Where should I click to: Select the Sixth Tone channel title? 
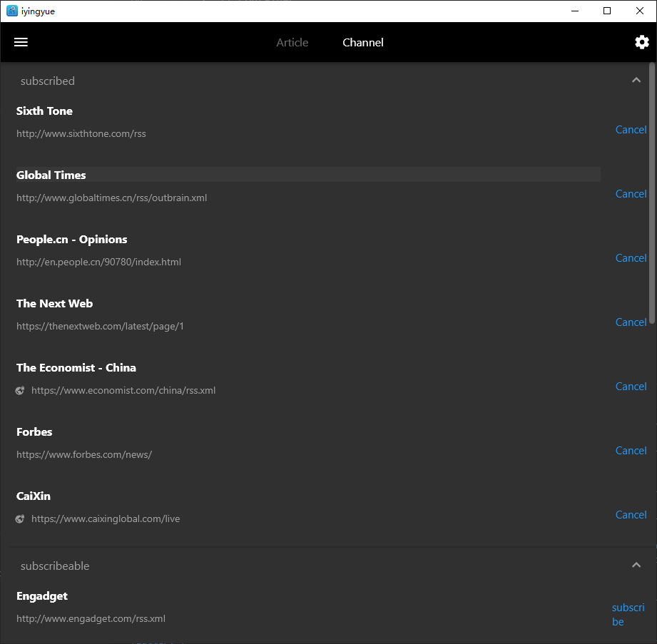[x=44, y=111]
